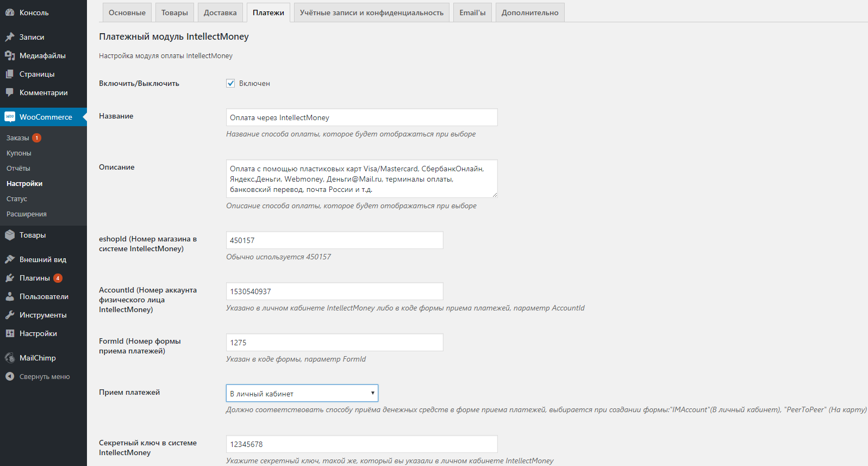The height and width of the screenshot is (466, 868).
Task: Click the Плагины plug icon
Action: 10,278
